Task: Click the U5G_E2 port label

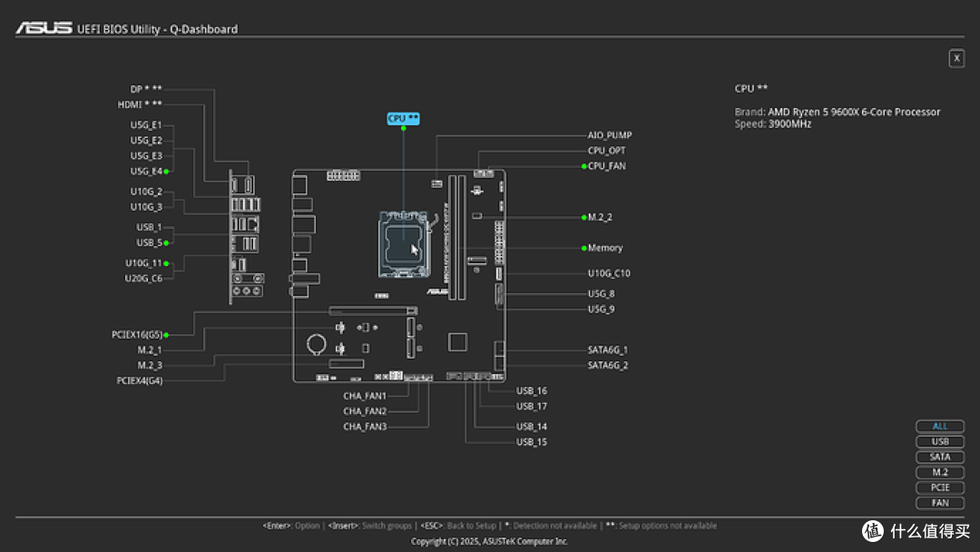Action: 145,141
